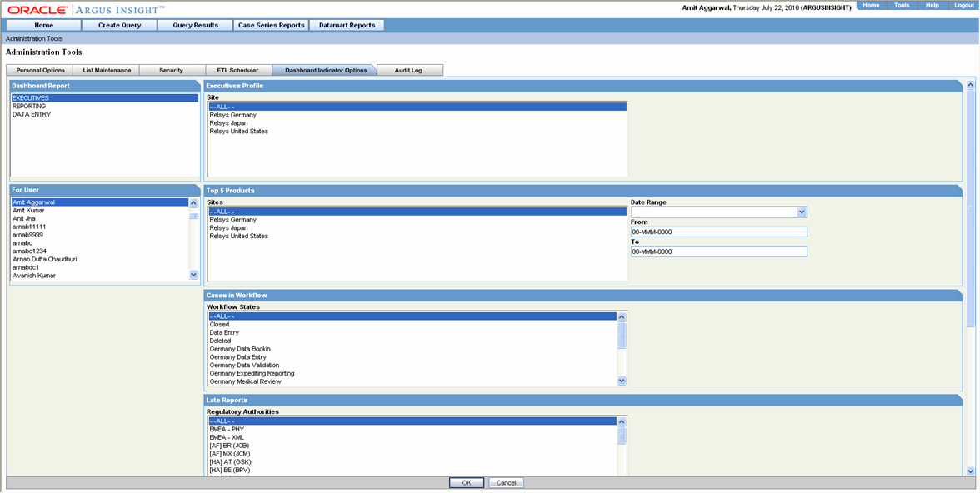The width and height of the screenshot is (980, 493).
Task: Select Relsys Japan in Executives Profile Site
Action: 417,123
